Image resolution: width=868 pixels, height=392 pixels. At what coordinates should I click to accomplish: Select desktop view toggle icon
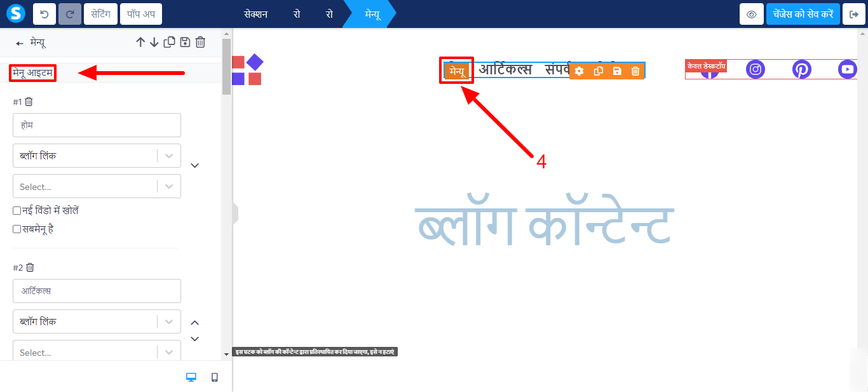click(191, 377)
